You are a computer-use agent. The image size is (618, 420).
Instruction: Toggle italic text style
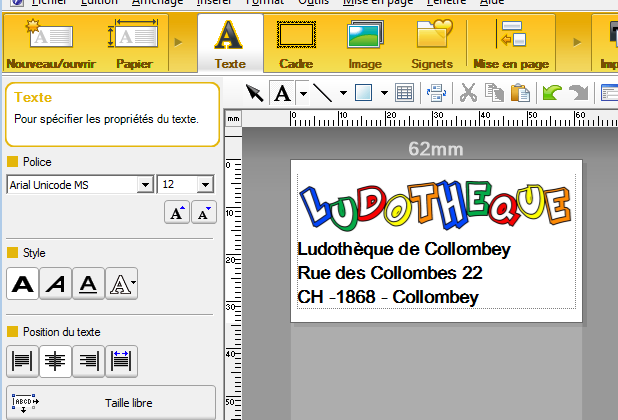56,284
